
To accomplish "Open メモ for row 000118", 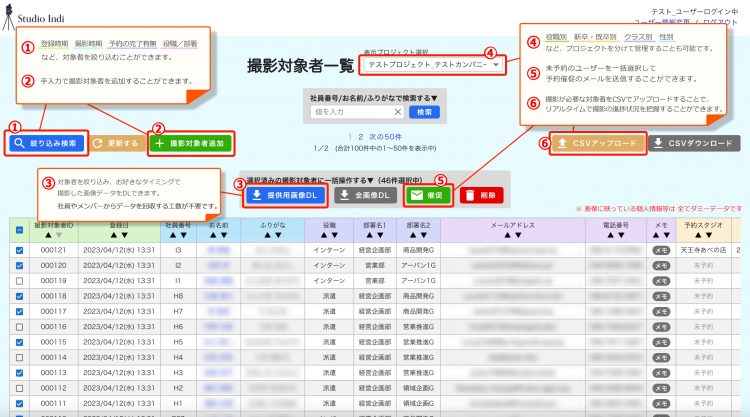I will pos(661,296).
